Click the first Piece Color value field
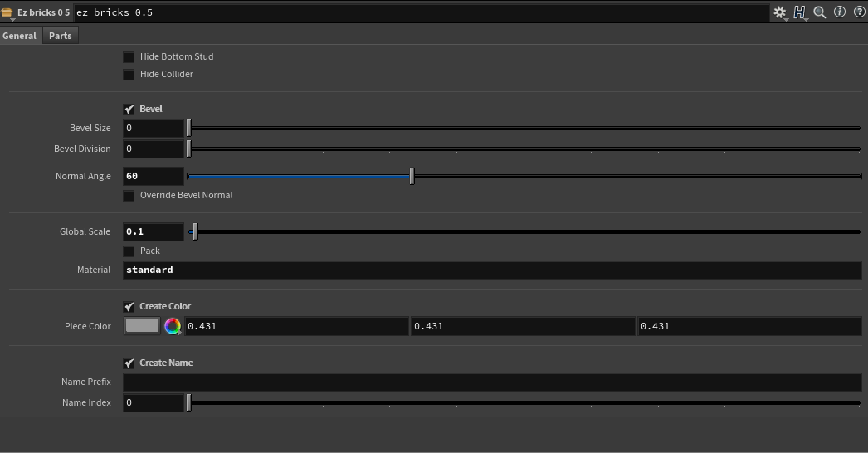Screen dimensions: 868x453 296,326
